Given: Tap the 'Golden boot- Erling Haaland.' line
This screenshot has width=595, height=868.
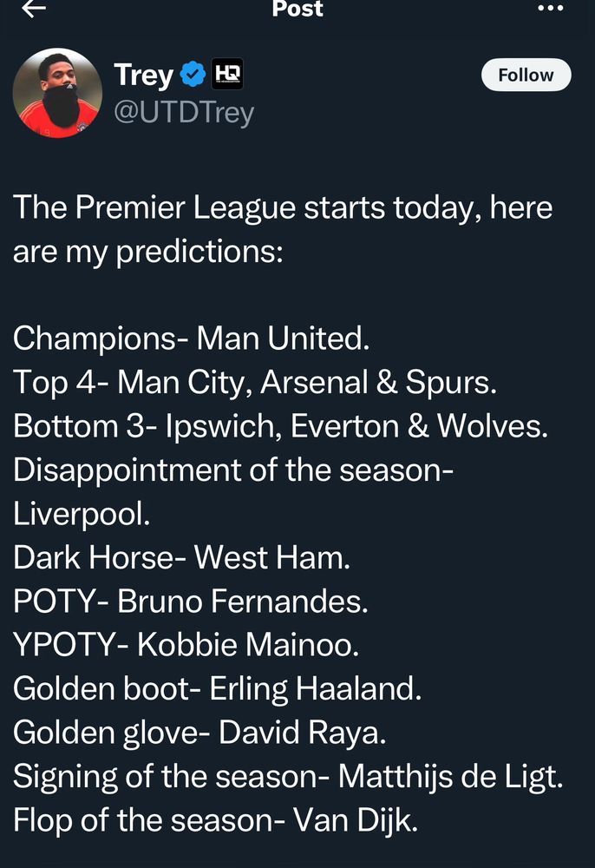Looking at the screenshot, I should pos(217,688).
